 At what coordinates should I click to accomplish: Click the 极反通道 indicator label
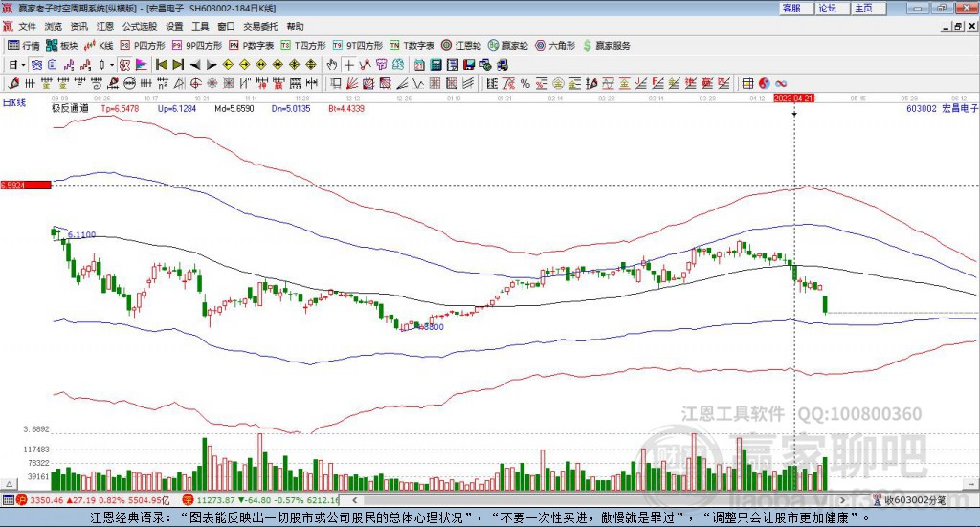click(x=70, y=109)
